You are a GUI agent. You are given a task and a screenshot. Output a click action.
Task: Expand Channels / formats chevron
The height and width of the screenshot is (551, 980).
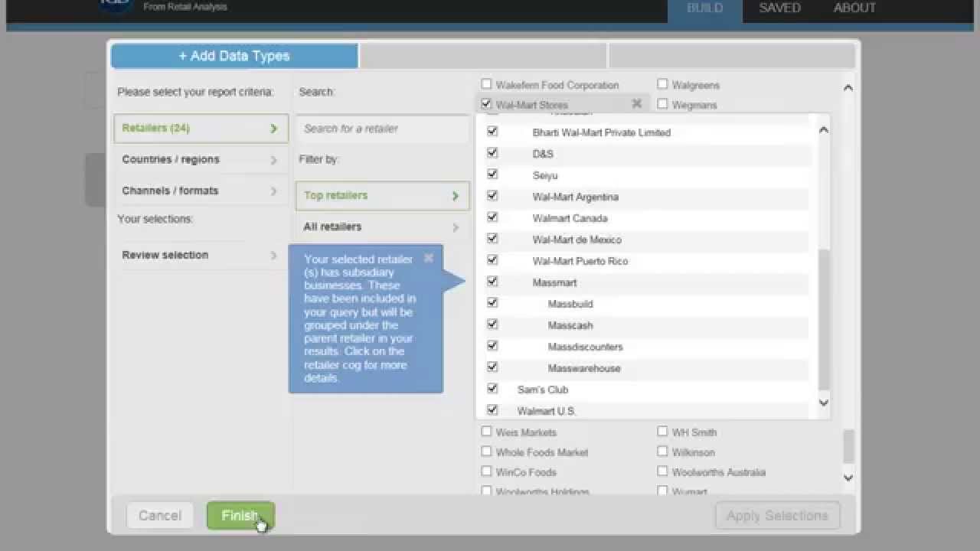point(273,191)
